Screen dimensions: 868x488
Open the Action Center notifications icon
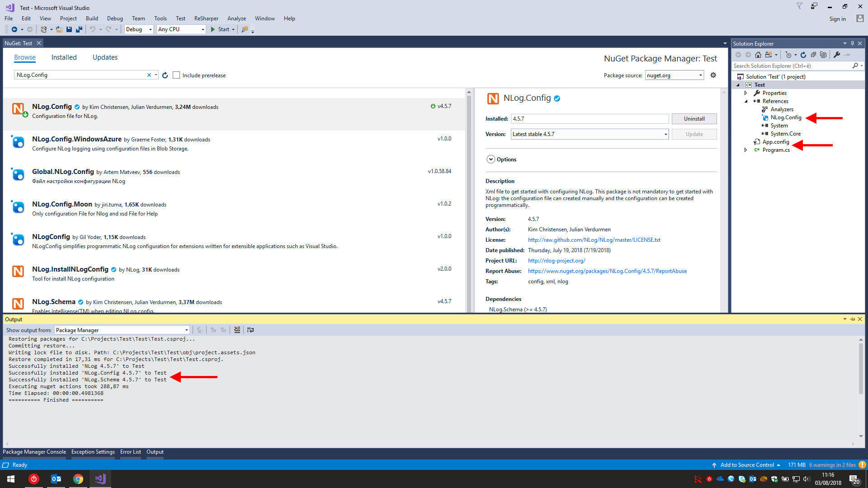(x=854, y=479)
